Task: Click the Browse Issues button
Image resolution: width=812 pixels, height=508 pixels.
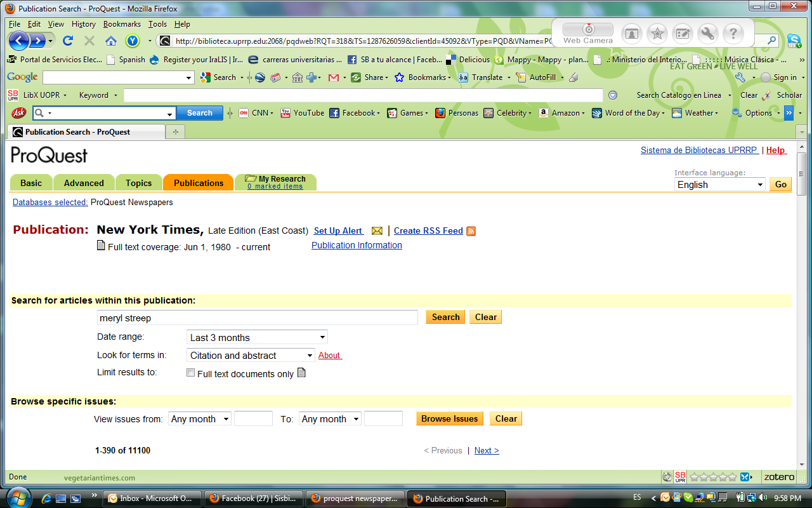Action: tap(449, 419)
